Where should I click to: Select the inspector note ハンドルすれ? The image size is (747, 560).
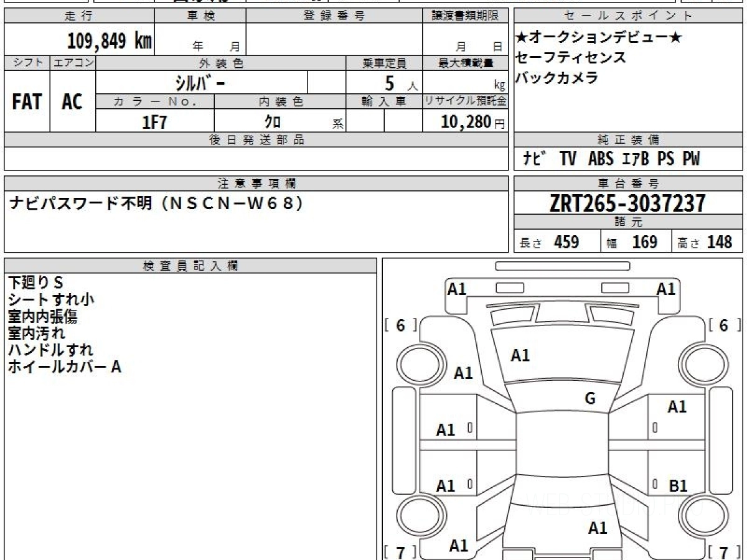pyautogui.click(x=50, y=350)
